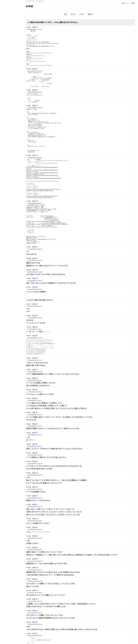Collapse post 0011 with its triangle

click(x=27, y=287)
